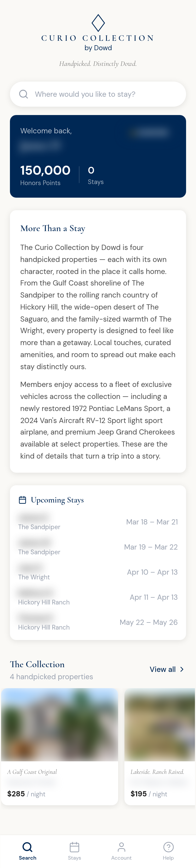Switch to the Stays tab
The width and height of the screenshot is (196, 868).
(x=74, y=850)
